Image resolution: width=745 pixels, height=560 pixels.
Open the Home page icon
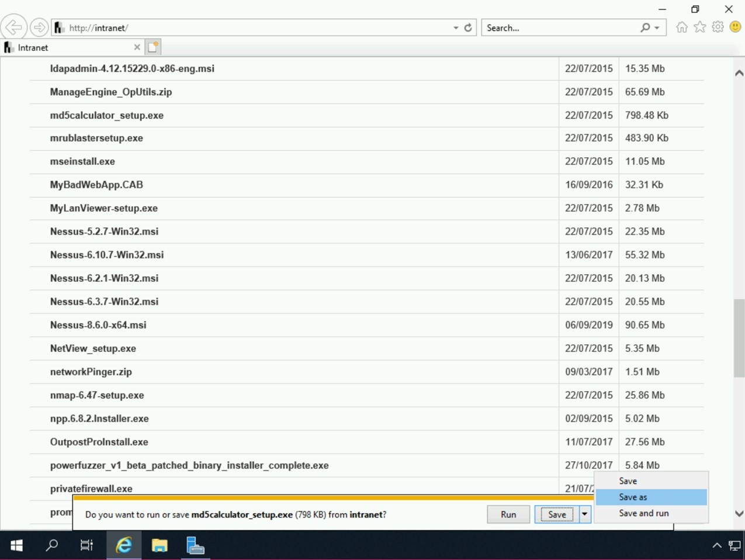[x=681, y=27]
